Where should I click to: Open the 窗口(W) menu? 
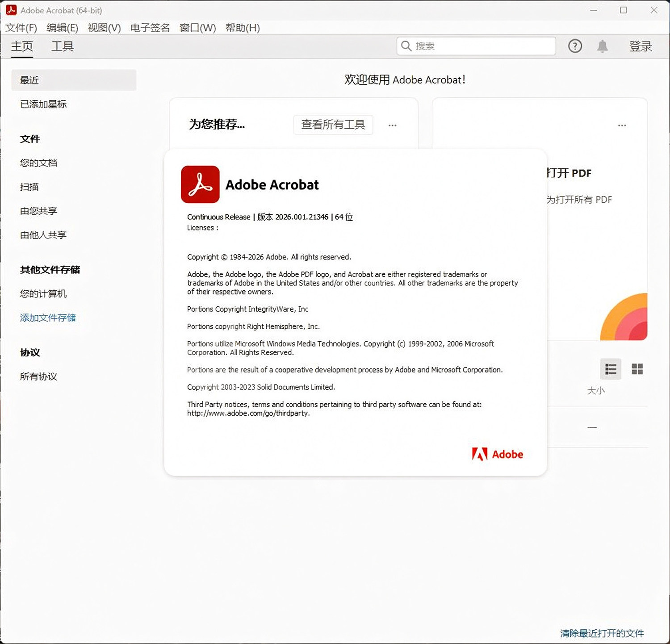[197, 28]
